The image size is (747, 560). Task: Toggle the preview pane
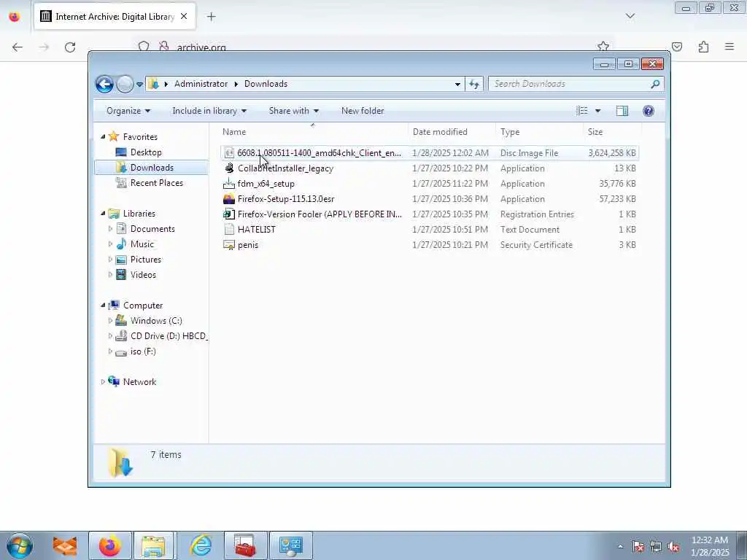click(x=622, y=111)
